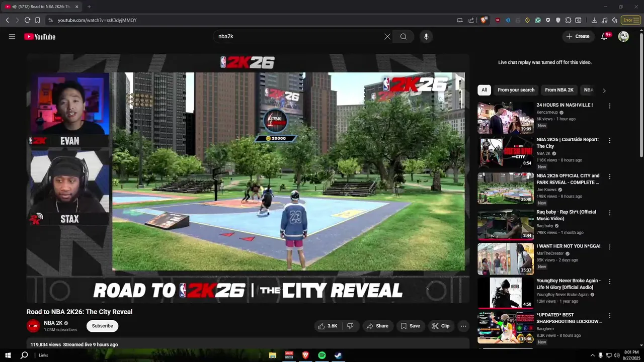This screenshot has height=362, width=644.
Task: Open OFFICIAL CITY and PARK REVEAL thumbnail
Action: coord(506,189)
